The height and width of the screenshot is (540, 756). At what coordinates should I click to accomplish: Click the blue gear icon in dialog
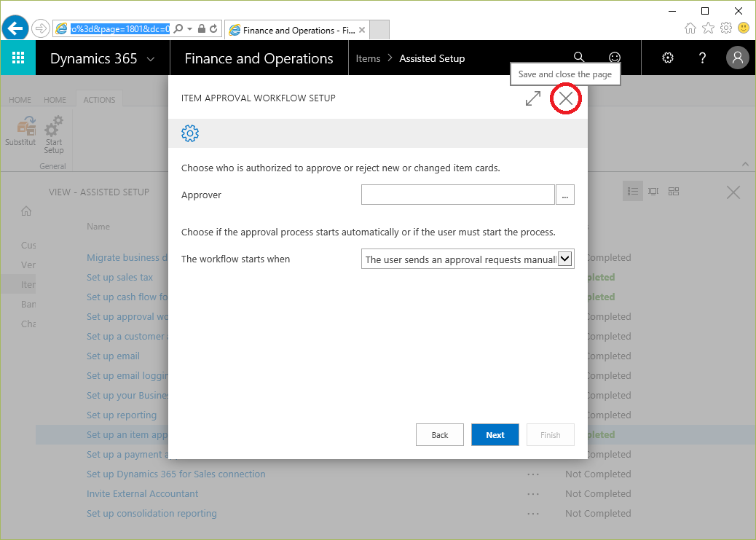tap(190, 133)
